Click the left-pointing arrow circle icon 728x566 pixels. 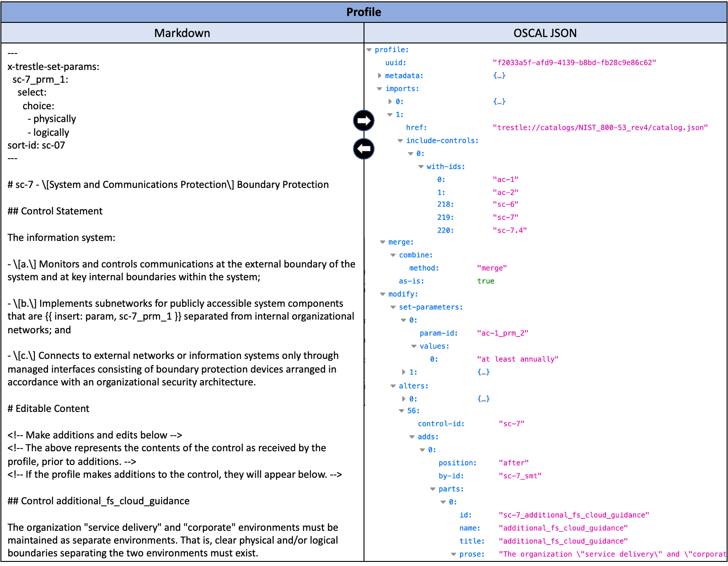364,149
